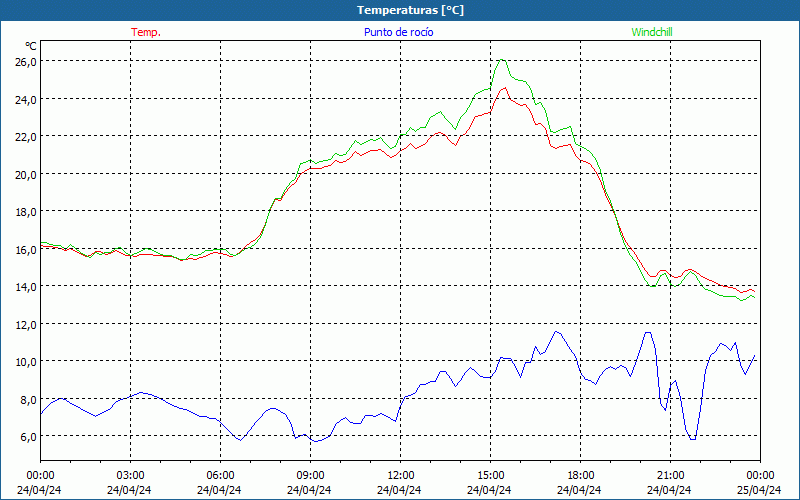Click the '22,0' y-axis value
The width and height of the screenshot is (800, 500).
[x=26, y=137]
